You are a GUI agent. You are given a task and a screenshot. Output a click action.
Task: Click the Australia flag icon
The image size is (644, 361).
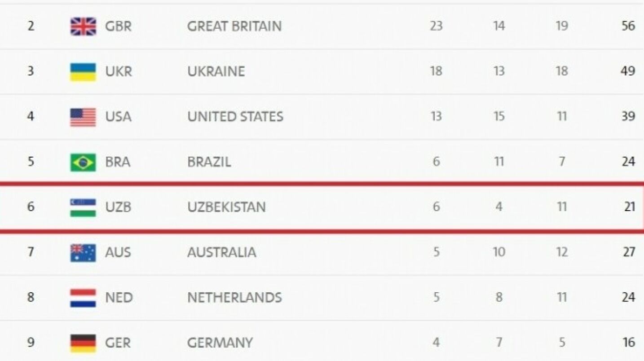tap(83, 252)
